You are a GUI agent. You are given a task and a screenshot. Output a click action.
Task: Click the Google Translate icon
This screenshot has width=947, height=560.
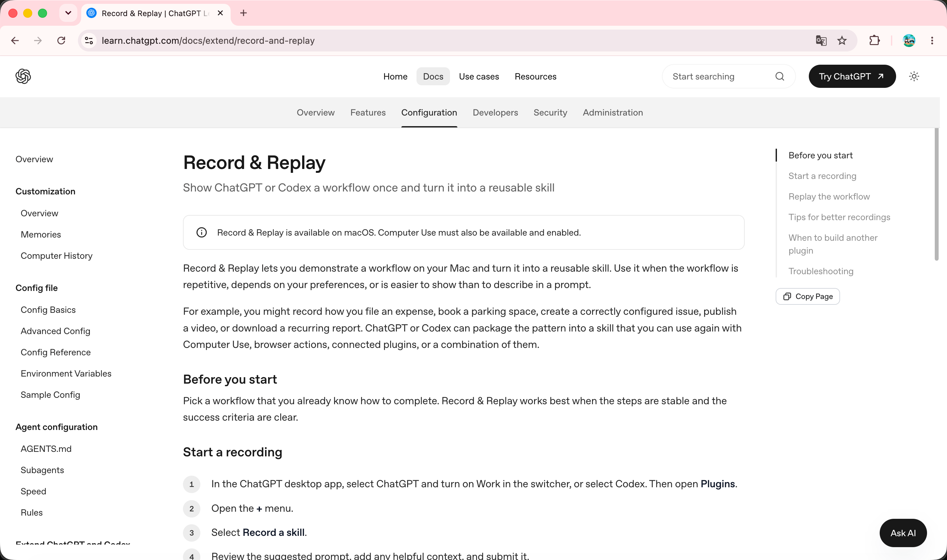coord(821,40)
